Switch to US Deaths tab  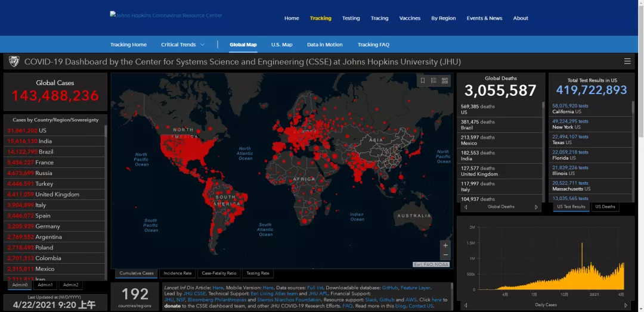pos(605,207)
